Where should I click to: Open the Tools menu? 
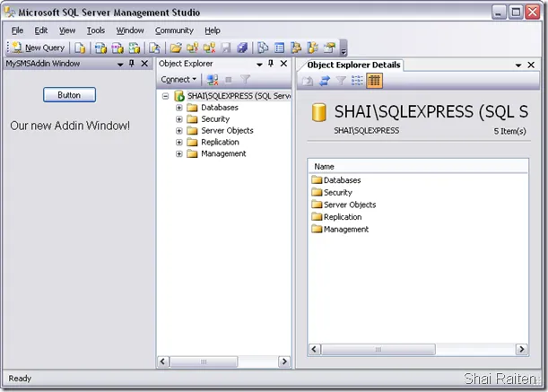(x=96, y=30)
